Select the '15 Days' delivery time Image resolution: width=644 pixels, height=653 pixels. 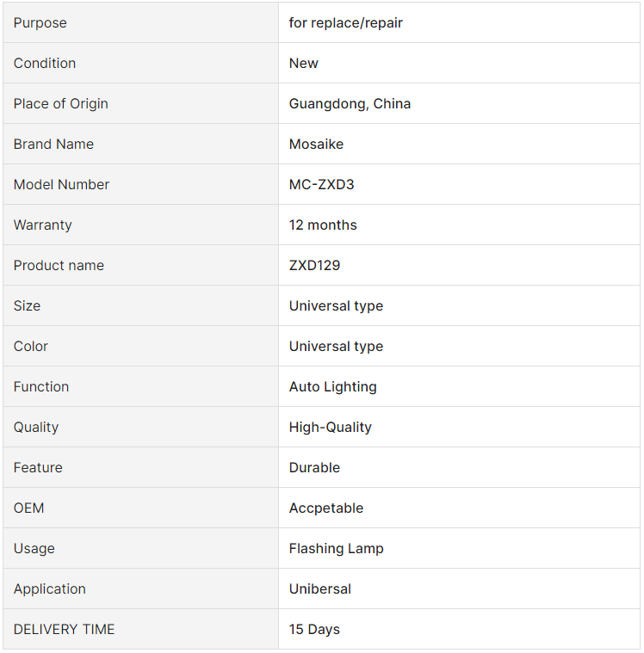(314, 629)
